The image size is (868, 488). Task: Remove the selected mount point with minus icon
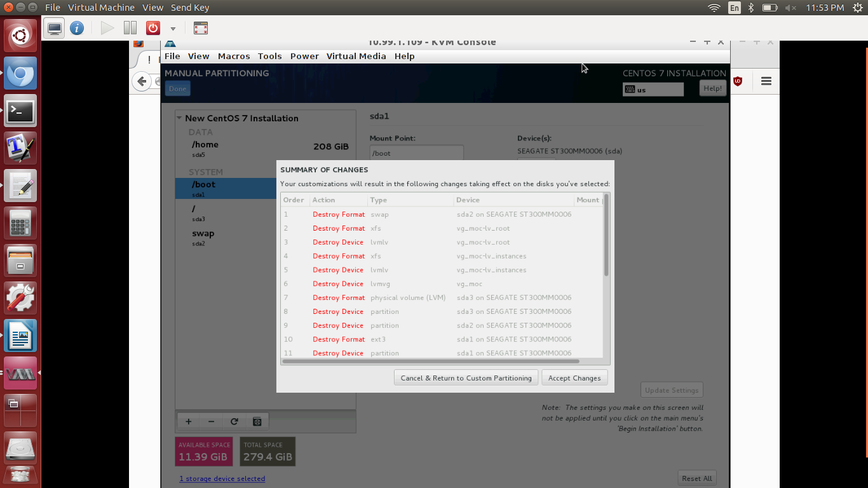coord(211,421)
